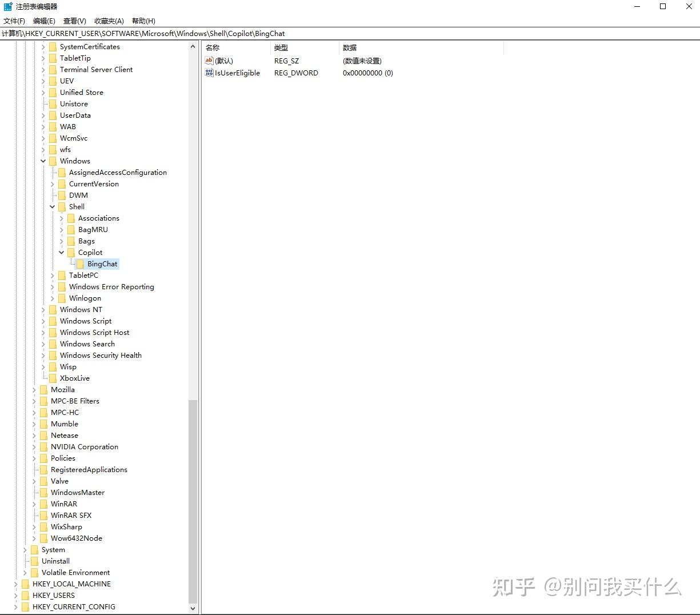This screenshot has width=700, height=615.
Task: Click the BagMRU folder icon
Action: click(x=71, y=230)
